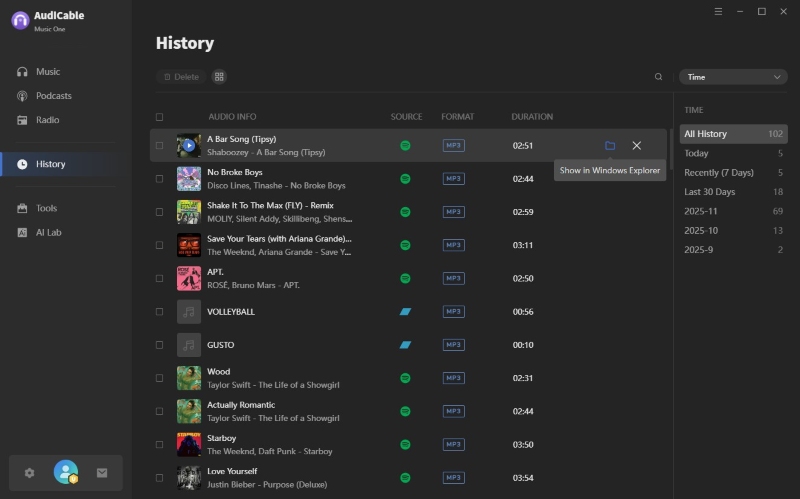Click the Delete button
800x499 pixels.
[x=181, y=77]
